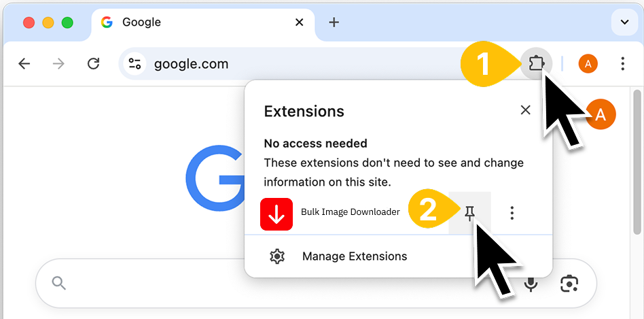644x319 pixels.
Task: Open the profile avatar in toolbar
Action: click(x=588, y=64)
